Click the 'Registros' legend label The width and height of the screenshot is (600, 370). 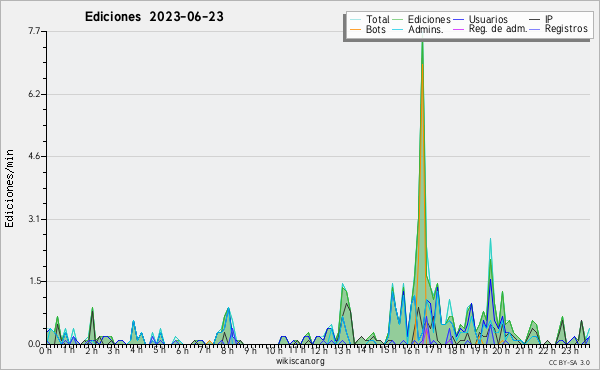566,29
